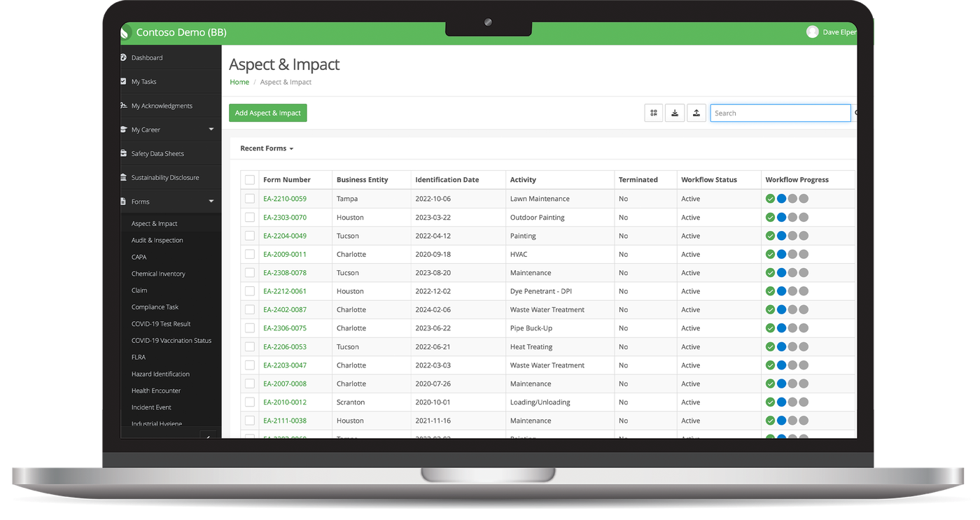
Task: Sort by Business Entity column header
Action: pos(363,180)
